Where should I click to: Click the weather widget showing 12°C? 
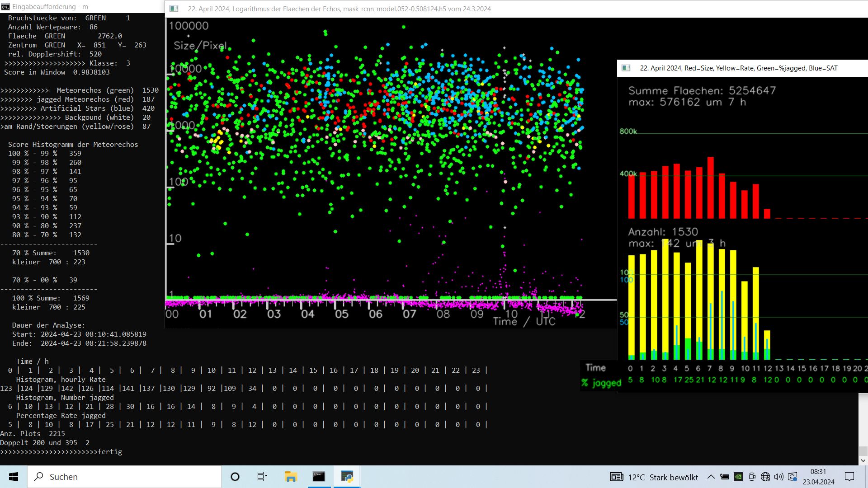click(x=654, y=477)
